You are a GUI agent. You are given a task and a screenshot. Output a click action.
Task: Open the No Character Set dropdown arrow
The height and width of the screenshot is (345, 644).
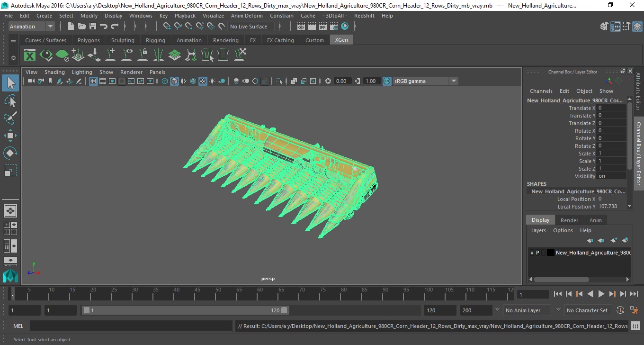tap(558, 310)
